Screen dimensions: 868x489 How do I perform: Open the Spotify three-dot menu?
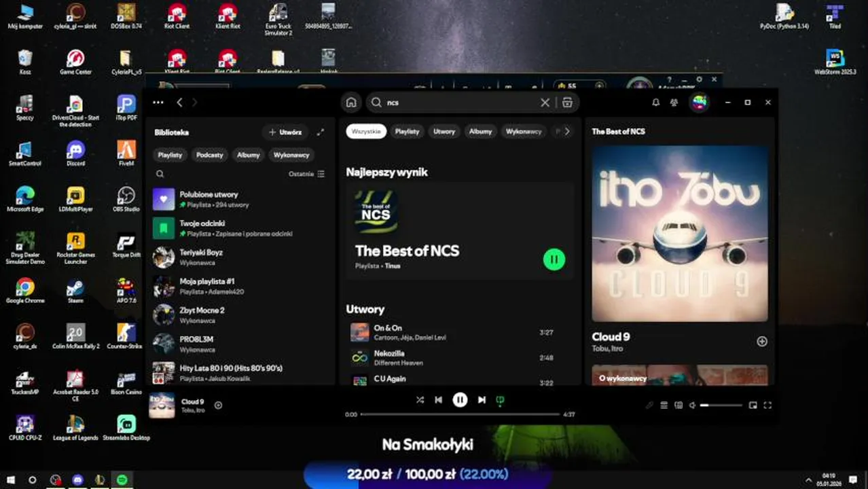tap(158, 103)
